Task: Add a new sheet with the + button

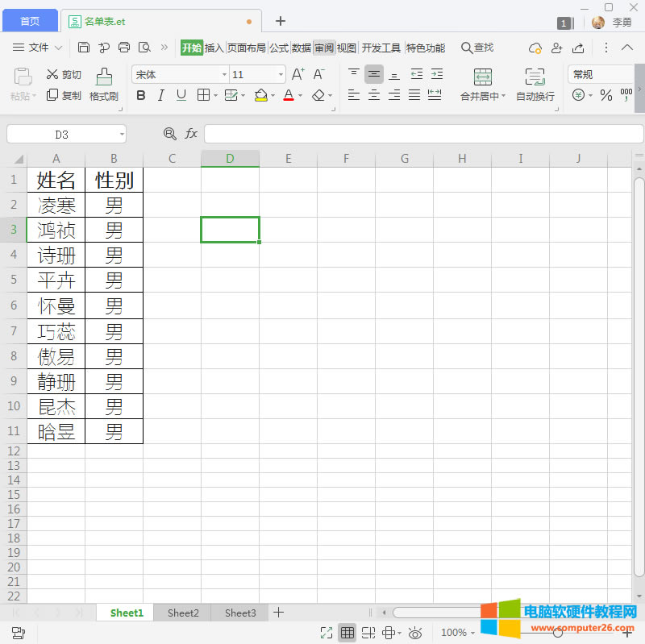Action: (278, 613)
